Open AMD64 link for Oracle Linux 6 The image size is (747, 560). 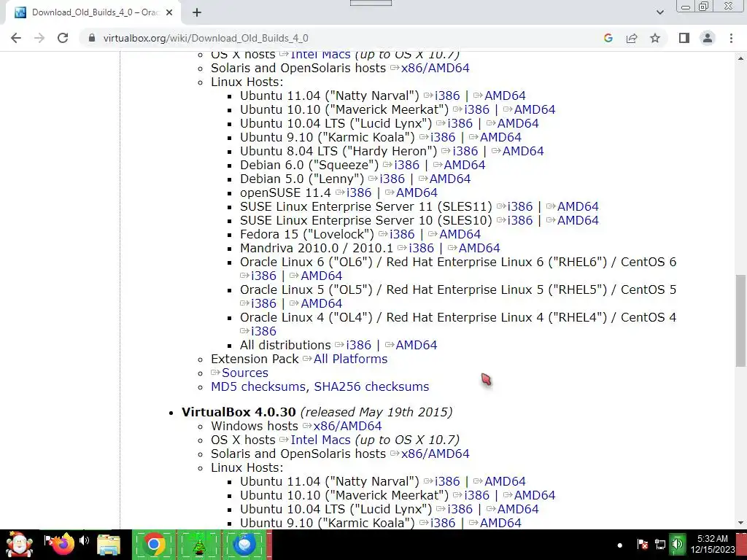pos(322,276)
